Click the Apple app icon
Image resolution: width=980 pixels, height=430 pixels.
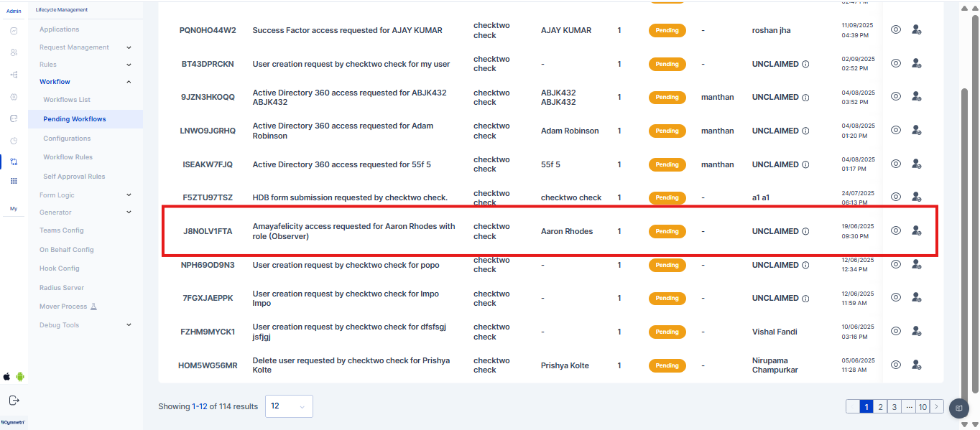(x=7, y=376)
